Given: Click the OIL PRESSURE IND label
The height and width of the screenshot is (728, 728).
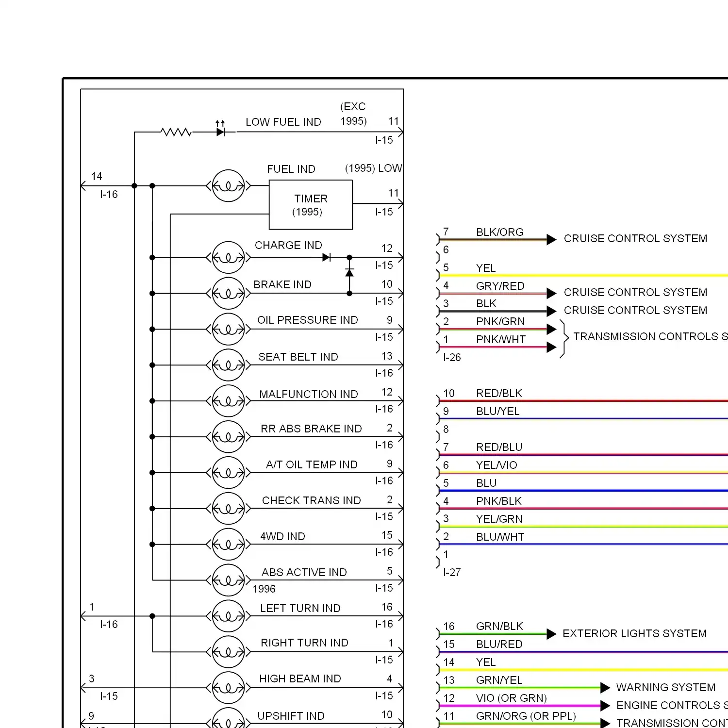Looking at the screenshot, I should [308, 320].
